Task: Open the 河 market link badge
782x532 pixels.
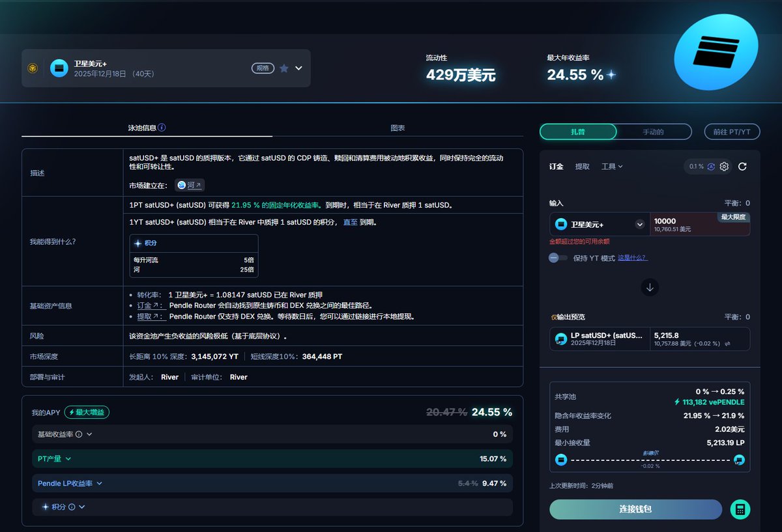Action: [x=190, y=186]
